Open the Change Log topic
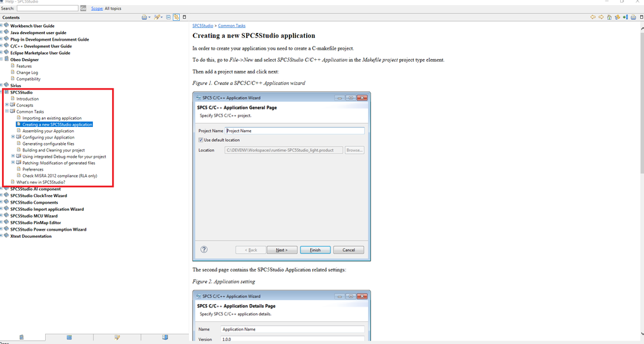The height and width of the screenshot is (344, 644). point(27,73)
